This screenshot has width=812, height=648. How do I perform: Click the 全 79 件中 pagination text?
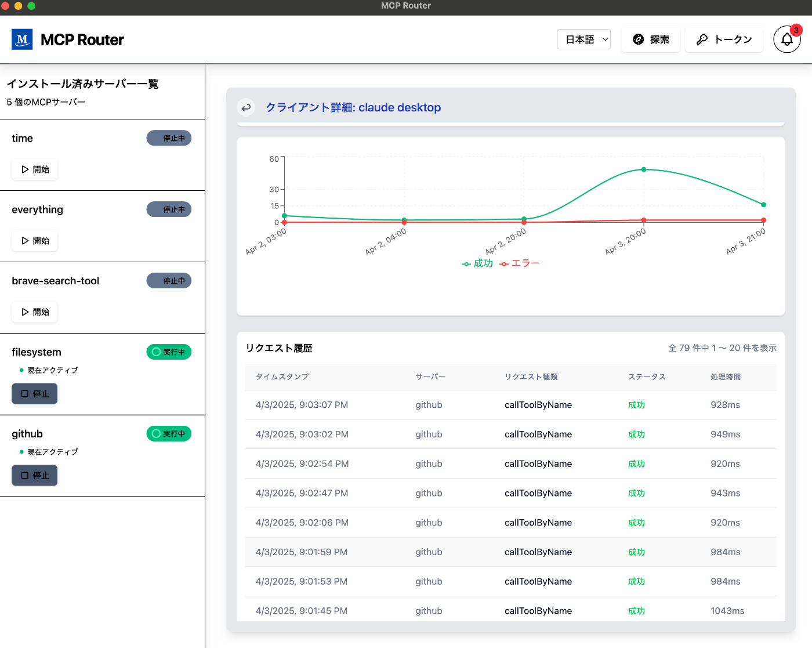tap(722, 348)
